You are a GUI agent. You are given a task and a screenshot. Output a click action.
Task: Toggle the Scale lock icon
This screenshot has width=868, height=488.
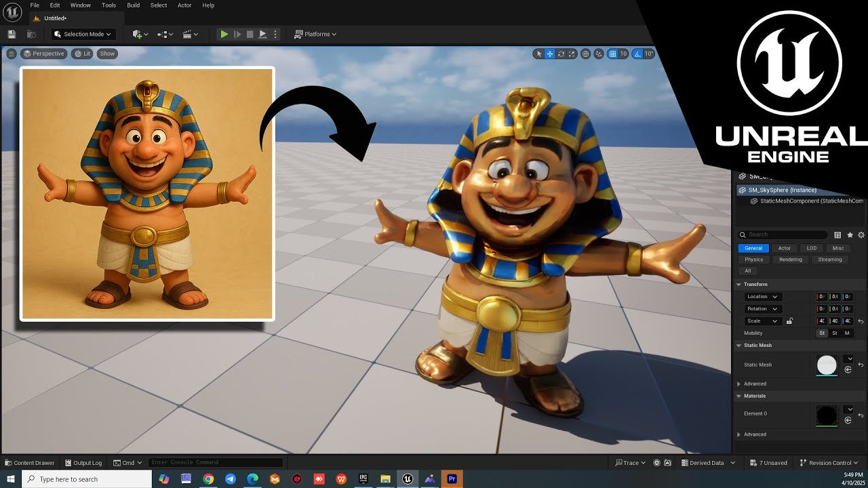(x=789, y=321)
